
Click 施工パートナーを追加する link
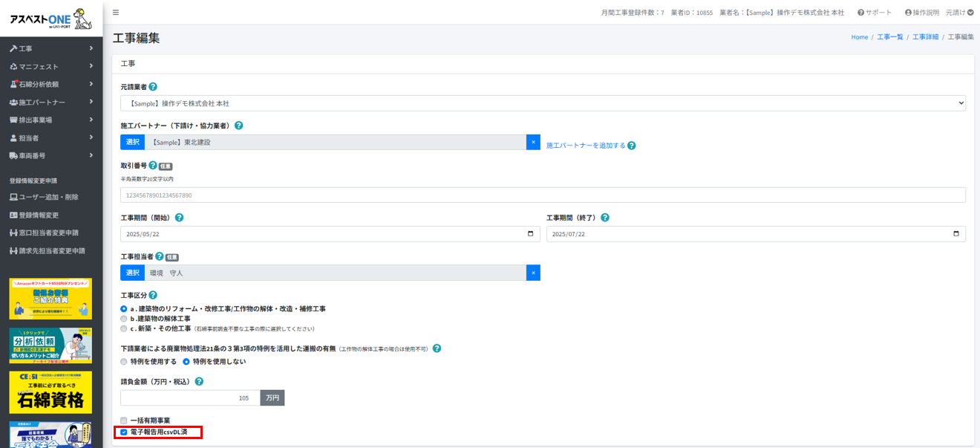(x=586, y=146)
